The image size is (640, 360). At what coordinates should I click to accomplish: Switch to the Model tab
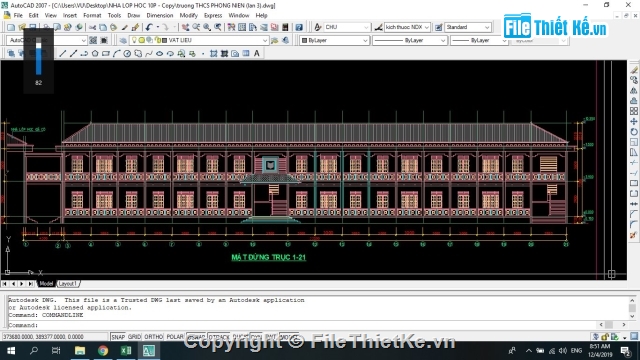(46, 284)
